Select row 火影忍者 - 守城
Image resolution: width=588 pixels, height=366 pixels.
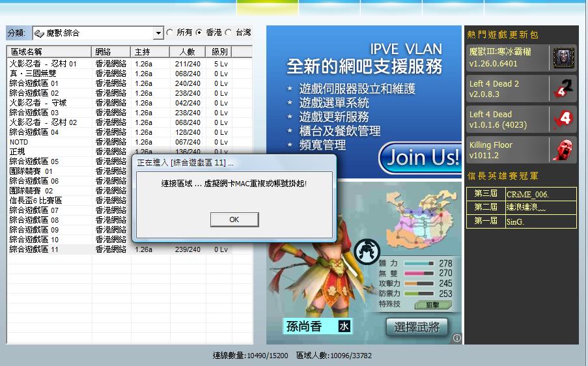point(130,103)
